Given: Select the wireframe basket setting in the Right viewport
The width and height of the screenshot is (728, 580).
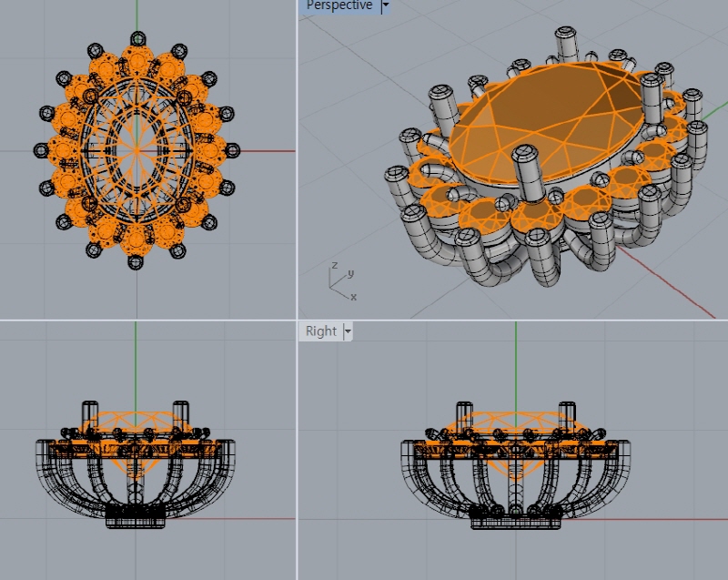Looking at the screenshot, I should [515, 466].
